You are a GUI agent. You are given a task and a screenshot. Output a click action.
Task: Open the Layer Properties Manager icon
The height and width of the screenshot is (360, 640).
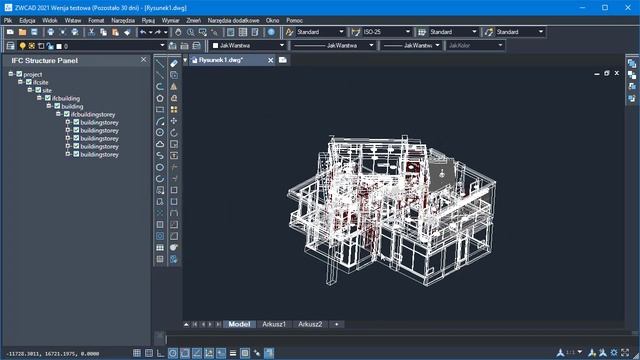pyautogui.click(x=10, y=46)
